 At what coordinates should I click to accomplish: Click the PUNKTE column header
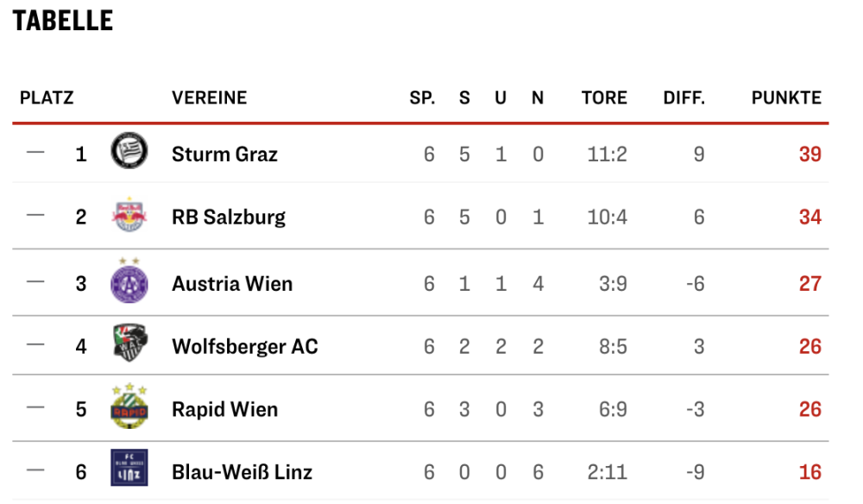pos(785,98)
